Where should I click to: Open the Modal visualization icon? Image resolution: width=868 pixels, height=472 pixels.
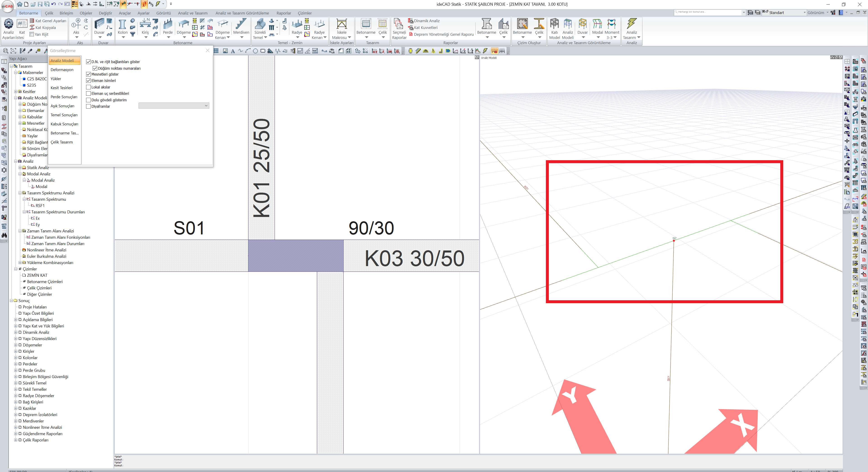click(597, 28)
